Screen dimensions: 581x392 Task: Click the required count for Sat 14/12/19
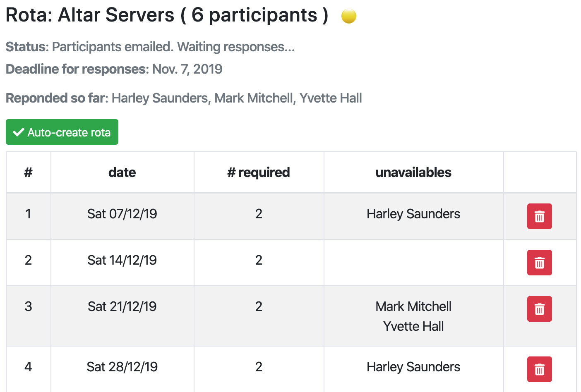click(x=259, y=260)
